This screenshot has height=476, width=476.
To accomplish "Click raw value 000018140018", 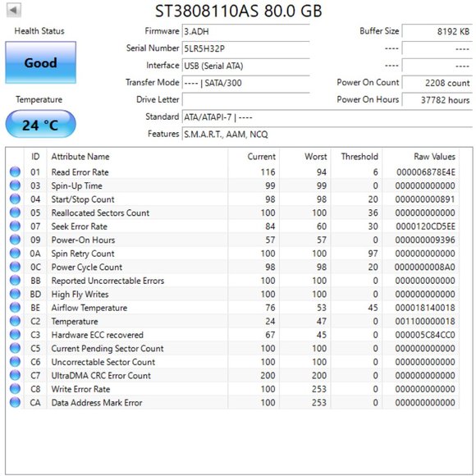I will (x=425, y=308).
